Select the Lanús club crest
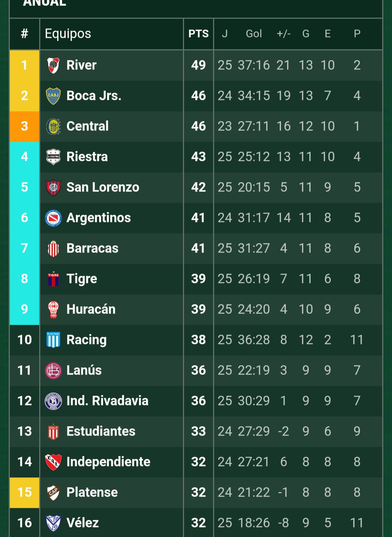This screenshot has width=392, height=537. [x=53, y=371]
